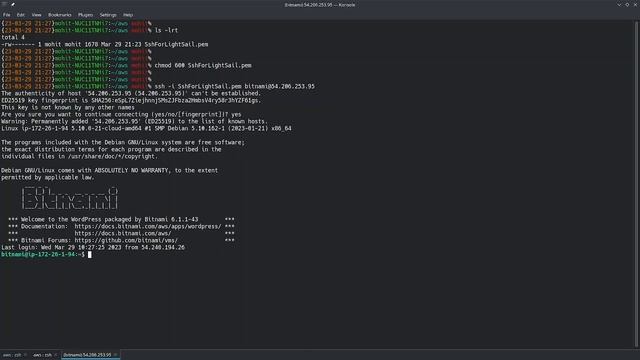Click the https://docs.bitnami.com/aws/ URL
640x360 pixels.
(x=123, y=233)
